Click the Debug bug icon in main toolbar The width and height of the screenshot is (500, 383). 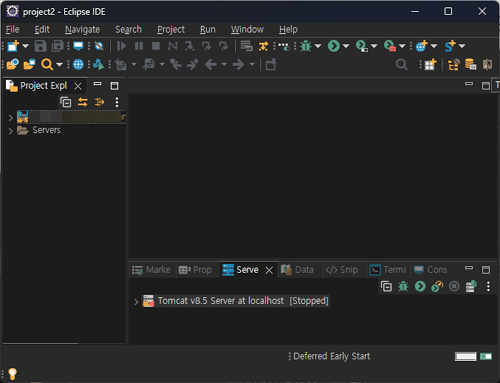coord(306,46)
